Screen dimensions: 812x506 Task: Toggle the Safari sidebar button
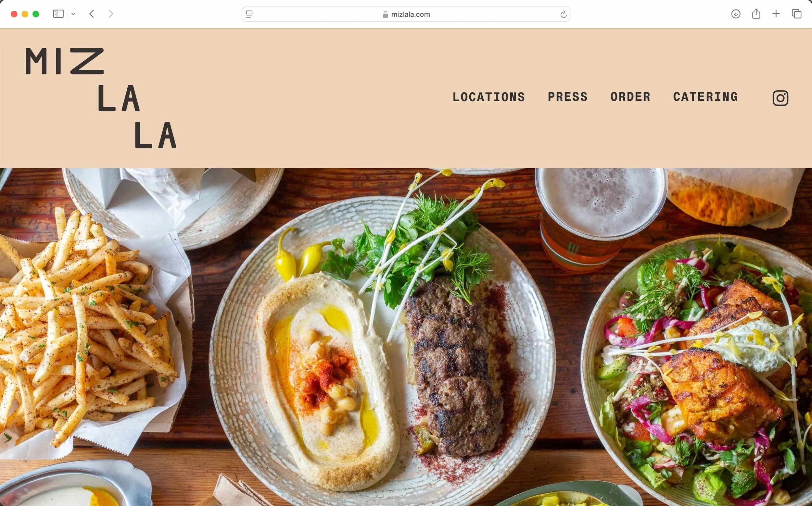(x=58, y=14)
